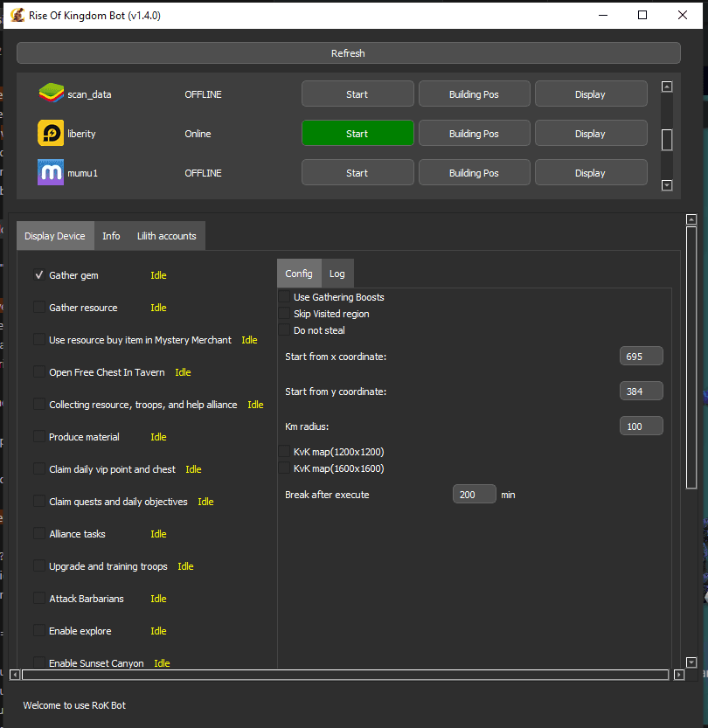This screenshot has height=728, width=708.
Task: Click Display button for mumu1
Action: pos(590,173)
